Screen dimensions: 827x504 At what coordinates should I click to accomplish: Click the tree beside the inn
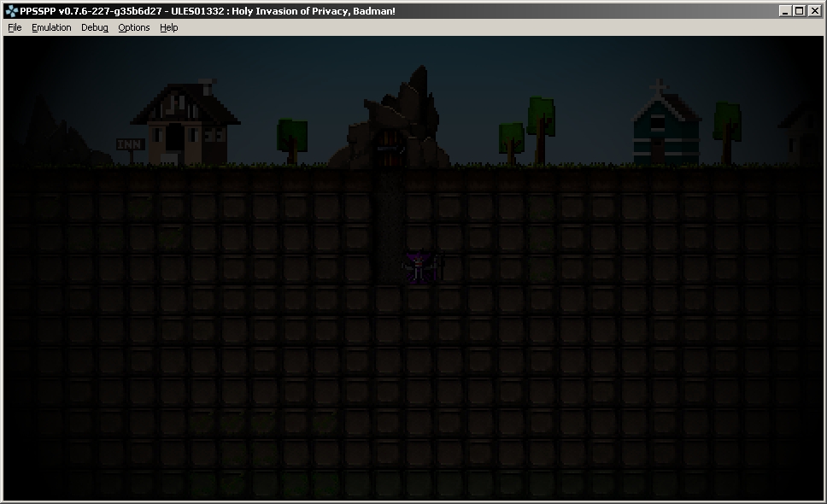tap(292, 138)
